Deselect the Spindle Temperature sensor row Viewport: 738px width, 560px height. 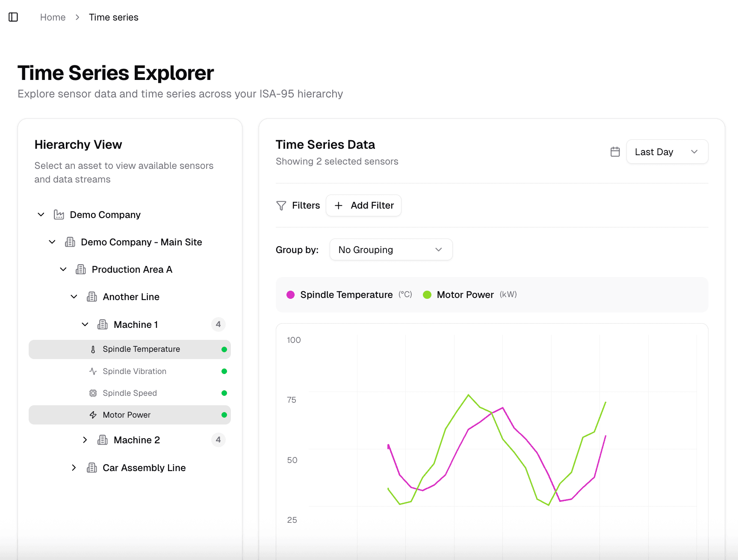pyautogui.click(x=141, y=349)
